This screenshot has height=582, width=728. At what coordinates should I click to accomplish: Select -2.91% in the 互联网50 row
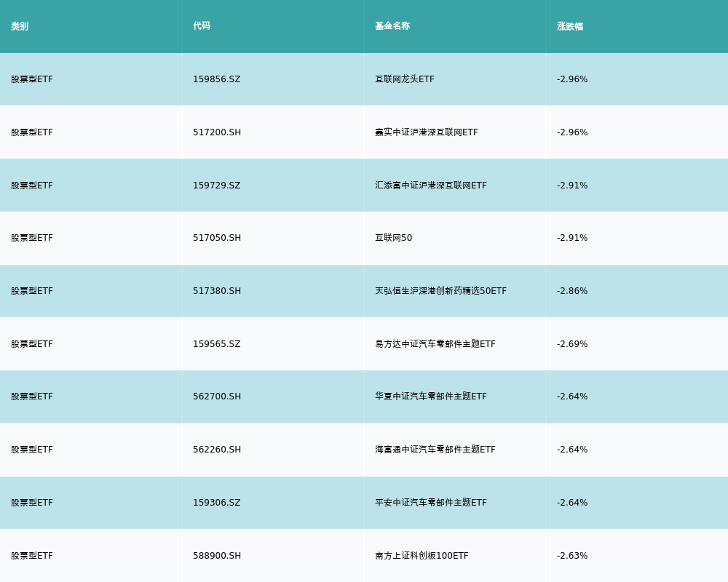click(x=572, y=238)
